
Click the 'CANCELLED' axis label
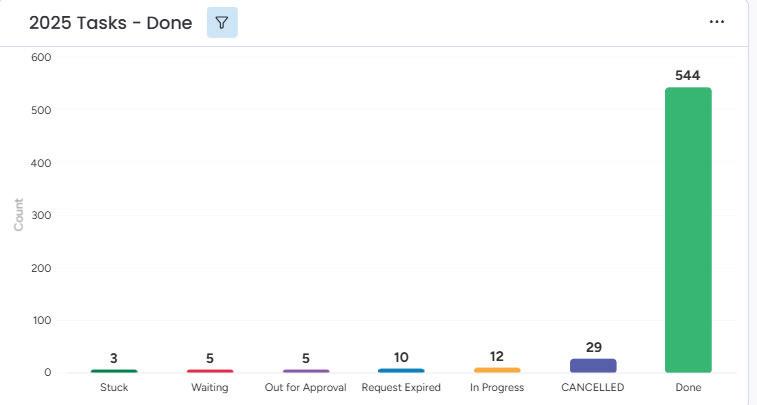(593, 388)
